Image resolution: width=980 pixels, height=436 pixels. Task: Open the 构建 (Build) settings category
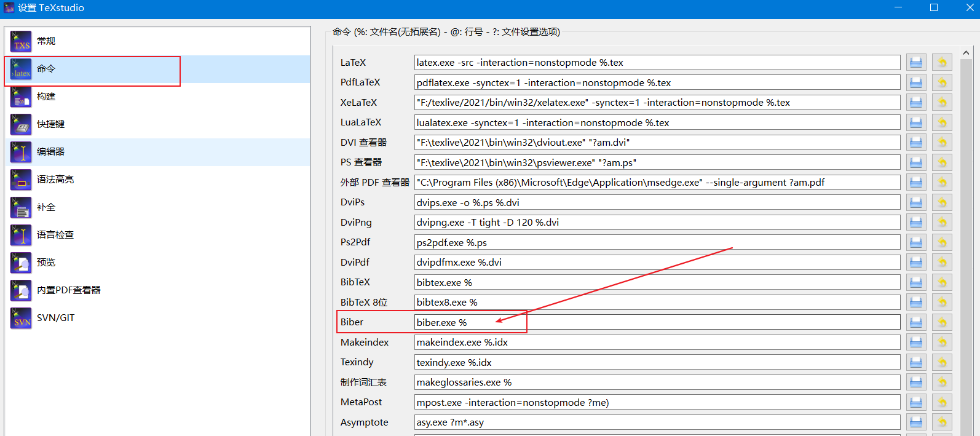[x=157, y=97]
